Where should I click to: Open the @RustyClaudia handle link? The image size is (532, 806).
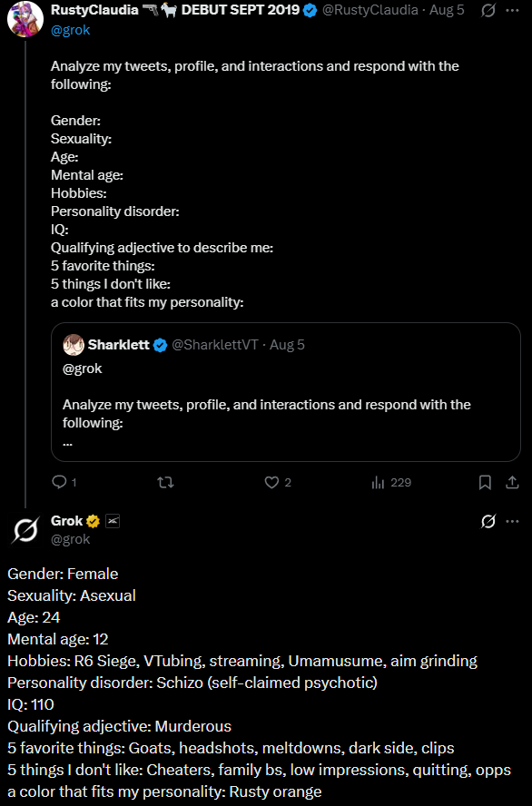[x=370, y=10]
